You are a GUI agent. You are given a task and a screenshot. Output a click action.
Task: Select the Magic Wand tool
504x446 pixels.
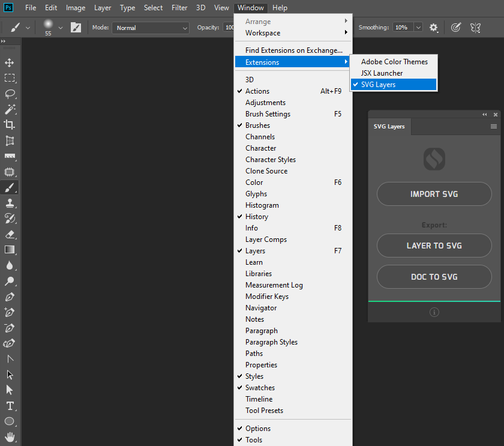point(10,109)
